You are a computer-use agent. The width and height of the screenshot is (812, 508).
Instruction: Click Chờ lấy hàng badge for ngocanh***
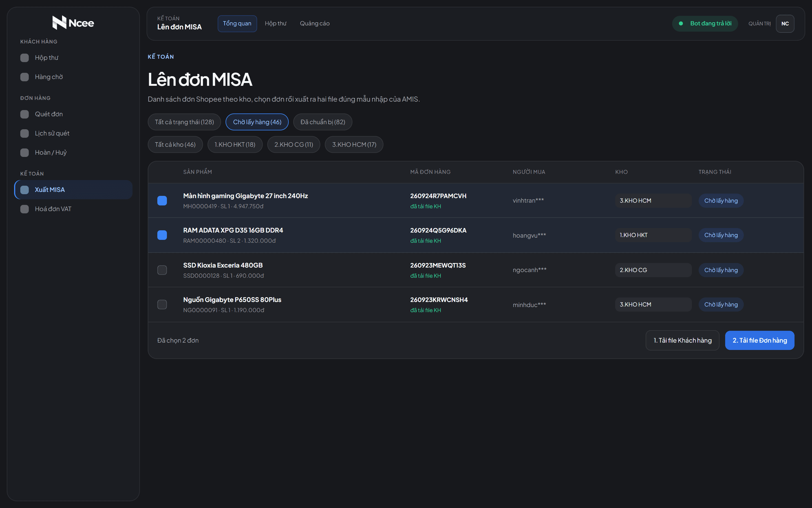[x=721, y=270]
